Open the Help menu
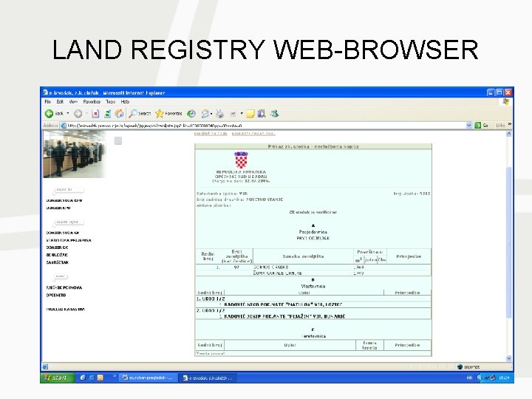Image resolution: width=532 pixels, height=399 pixels. pyautogui.click(x=125, y=101)
